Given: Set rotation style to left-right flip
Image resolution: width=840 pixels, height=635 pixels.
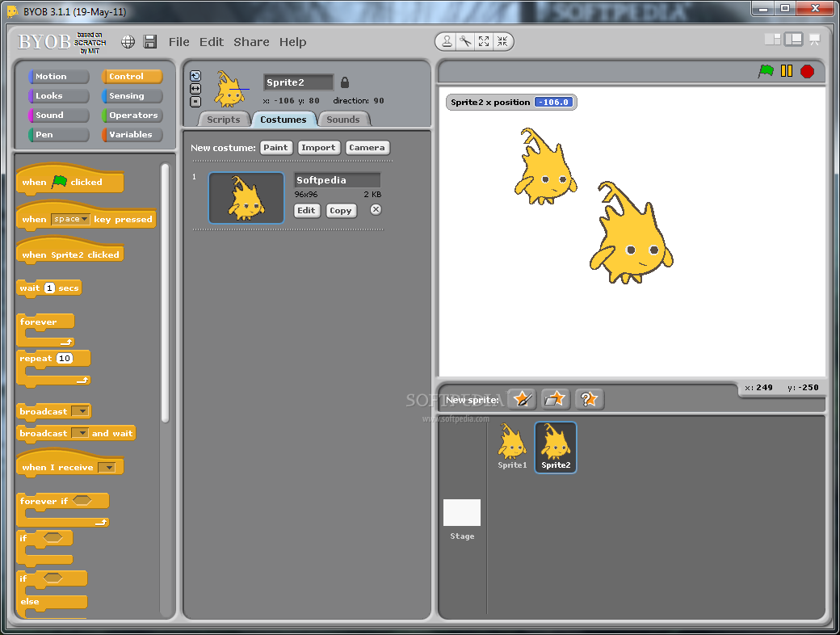Looking at the screenshot, I should 195,88.
